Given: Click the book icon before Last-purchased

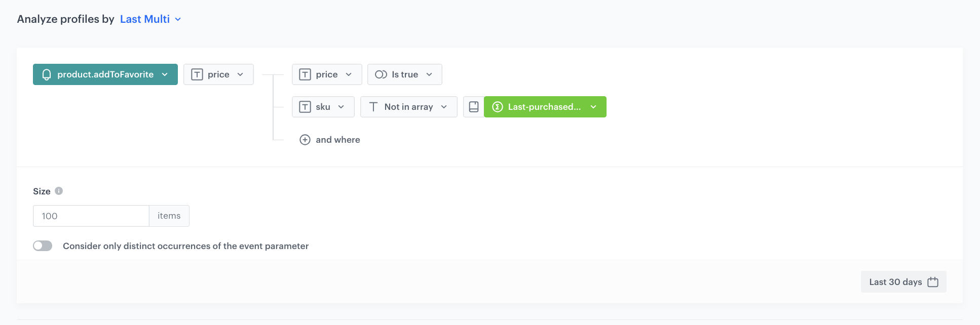Looking at the screenshot, I should 474,107.
